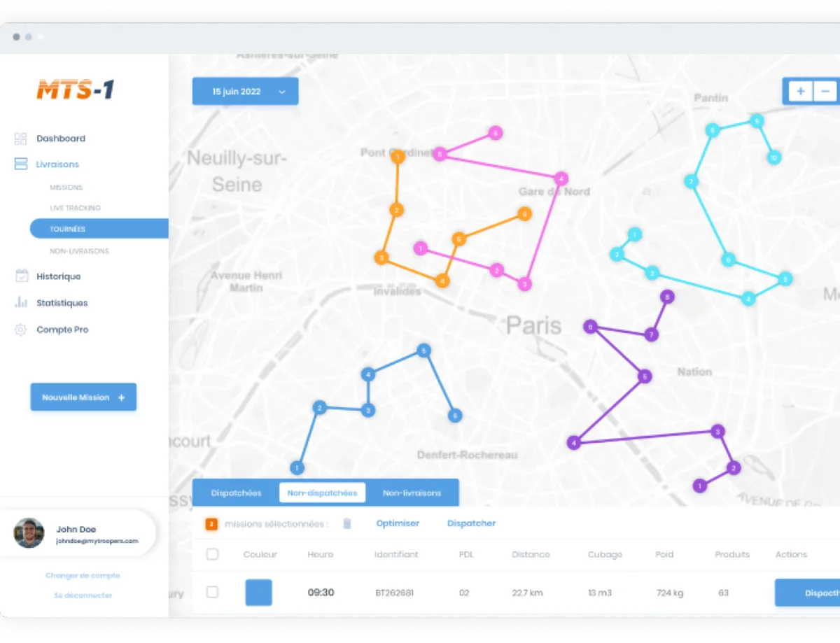840x643 pixels.
Task: Click blue route stop 1 on the map
Action: 297,467
